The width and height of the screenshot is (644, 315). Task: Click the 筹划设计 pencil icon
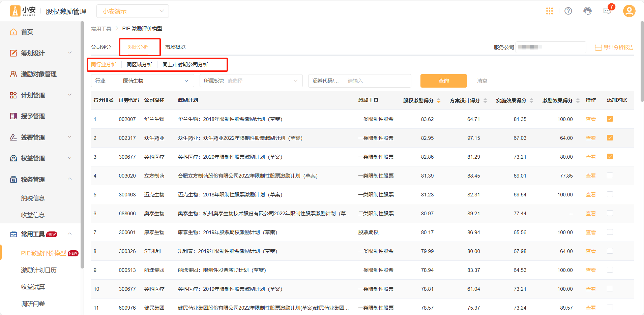point(13,53)
